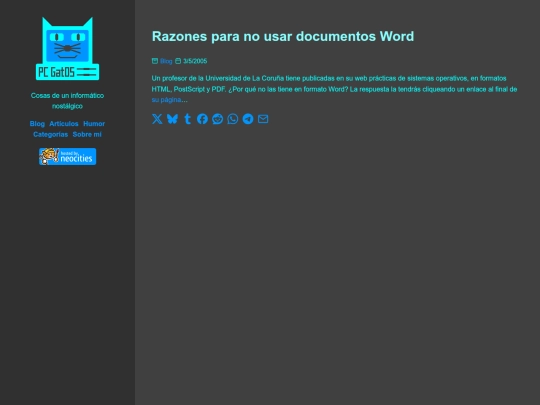
Task: Open the Artículos menu item
Action: pos(64,124)
